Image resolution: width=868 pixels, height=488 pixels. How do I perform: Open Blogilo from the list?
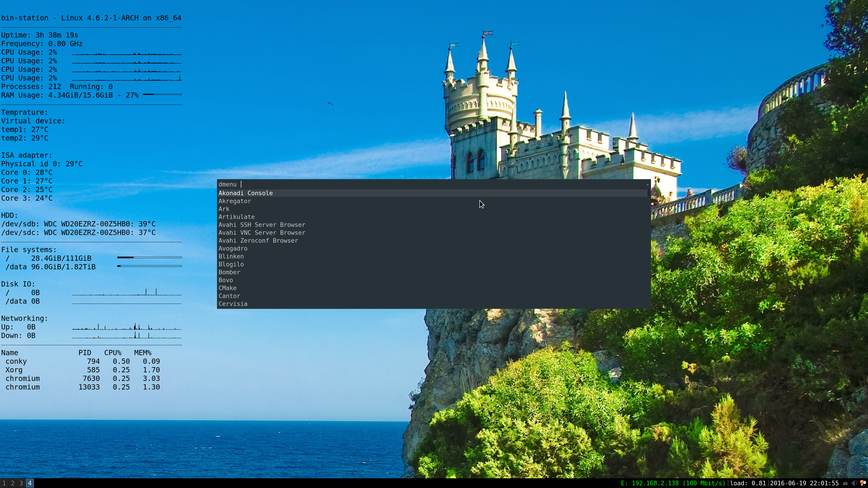433,264
